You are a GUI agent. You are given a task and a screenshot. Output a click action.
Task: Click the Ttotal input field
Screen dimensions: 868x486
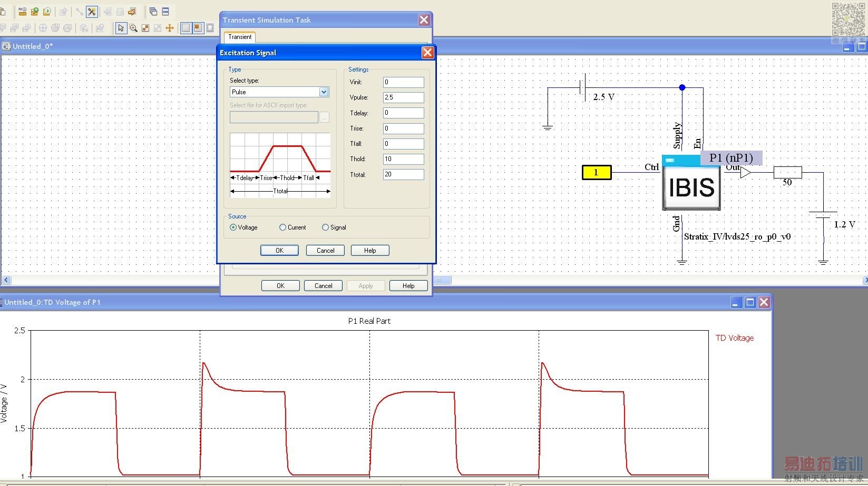coord(403,174)
